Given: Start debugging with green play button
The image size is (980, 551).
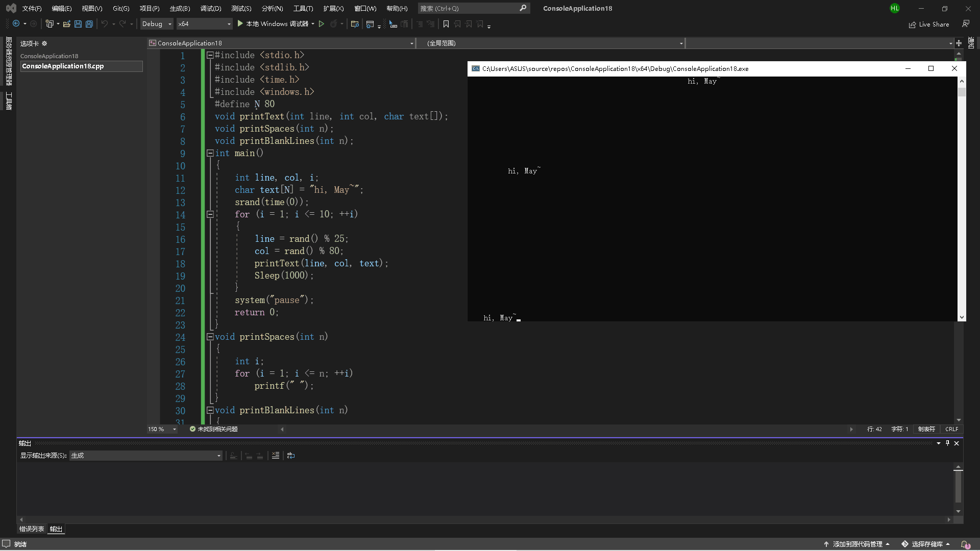Looking at the screenshot, I should 240,23.
